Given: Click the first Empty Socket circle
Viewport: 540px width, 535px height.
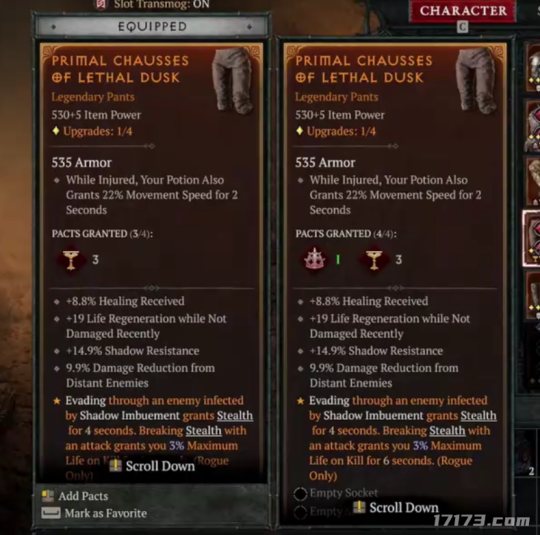Looking at the screenshot, I should (x=300, y=494).
